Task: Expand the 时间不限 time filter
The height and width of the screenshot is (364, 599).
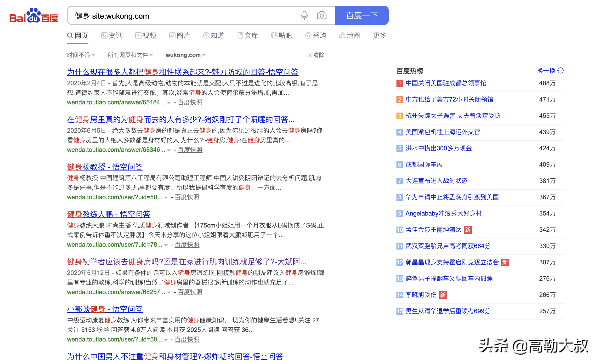Action: 81,55
